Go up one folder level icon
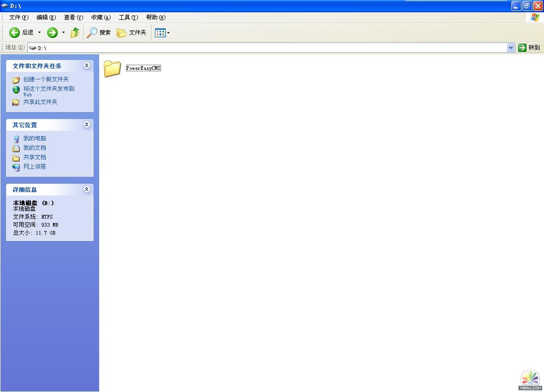The image size is (544, 392). pyautogui.click(x=75, y=33)
